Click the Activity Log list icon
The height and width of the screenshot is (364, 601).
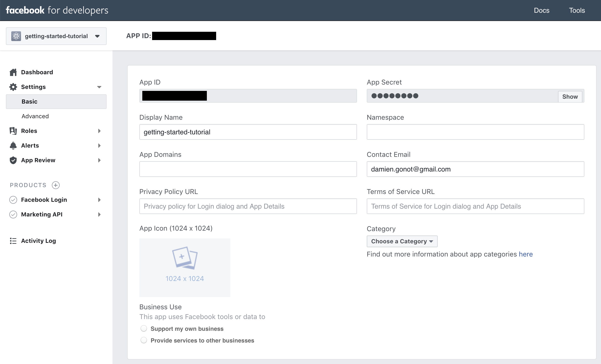13,241
